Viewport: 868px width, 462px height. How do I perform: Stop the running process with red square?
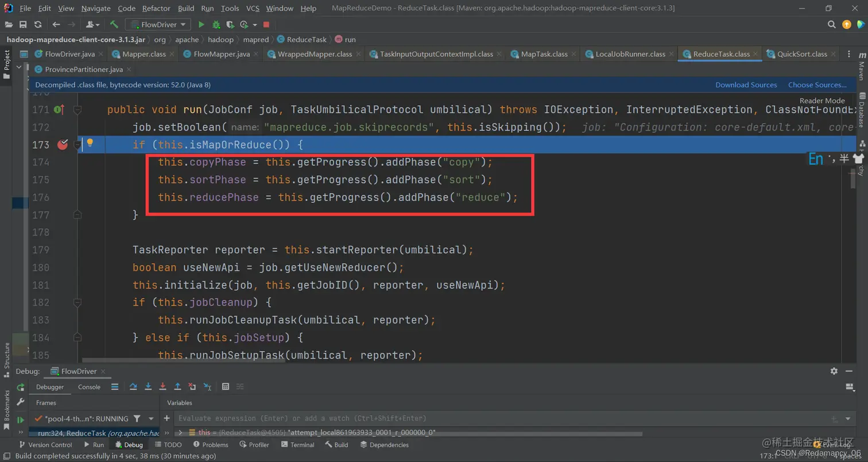[266, 25]
